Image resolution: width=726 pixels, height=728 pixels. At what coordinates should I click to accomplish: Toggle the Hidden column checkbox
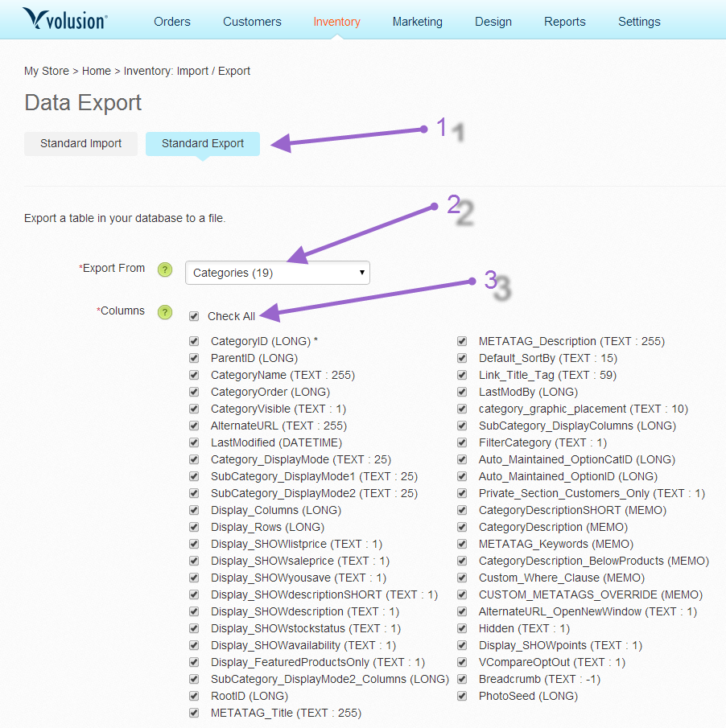coord(462,628)
